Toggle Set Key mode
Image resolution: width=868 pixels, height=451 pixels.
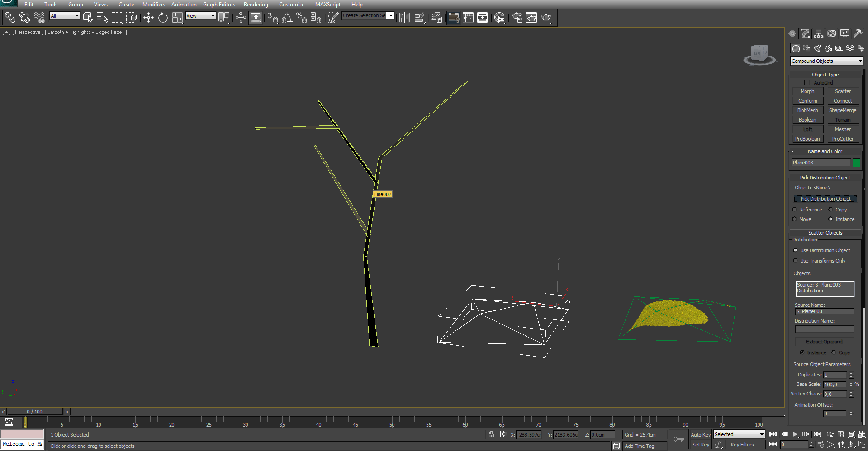(x=700, y=445)
